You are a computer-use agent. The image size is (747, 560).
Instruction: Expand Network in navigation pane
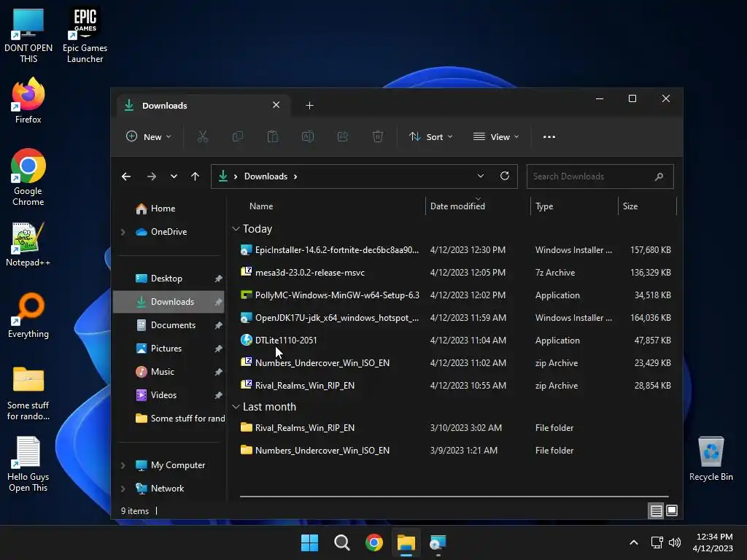123,489
